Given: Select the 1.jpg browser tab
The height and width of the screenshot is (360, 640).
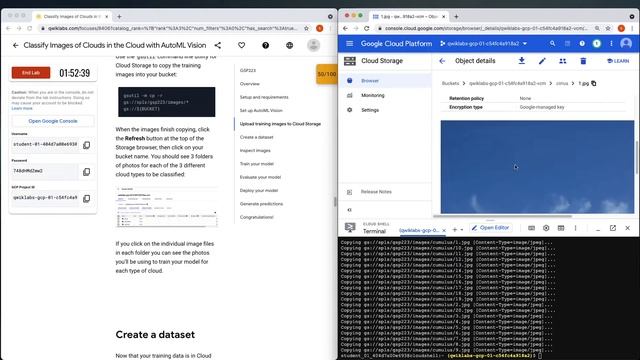Looking at the screenshot, I should coord(409,16).
